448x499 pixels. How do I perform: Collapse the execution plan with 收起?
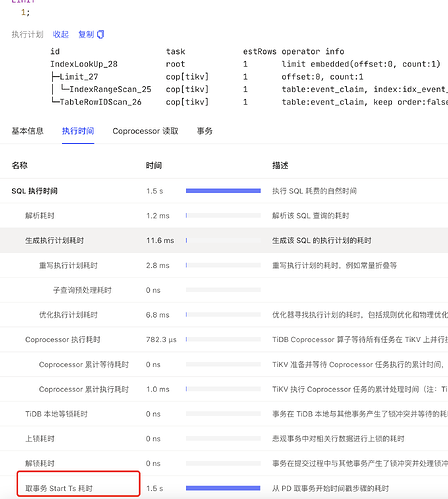coord(61,34)
